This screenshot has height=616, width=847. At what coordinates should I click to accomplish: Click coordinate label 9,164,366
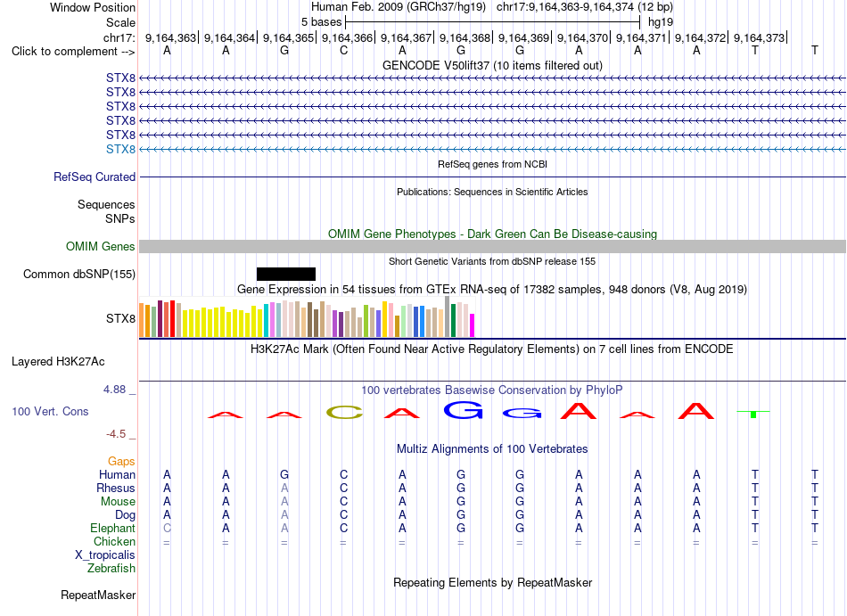(347, 37)
